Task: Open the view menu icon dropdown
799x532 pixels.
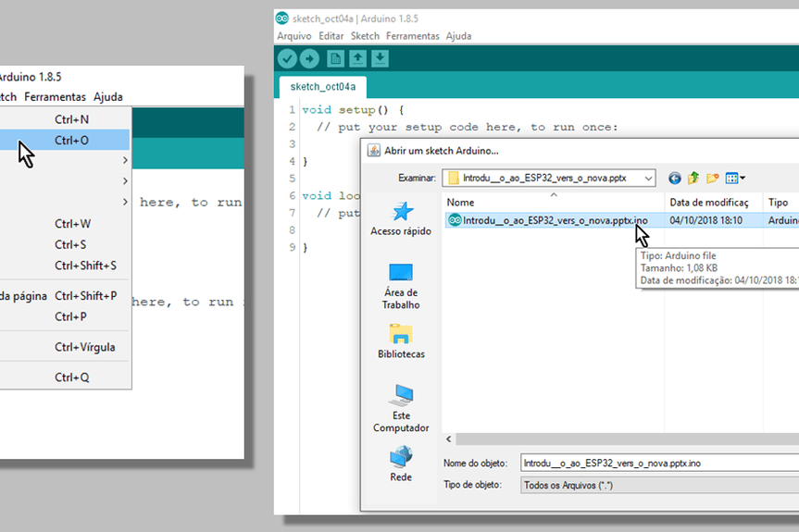Action: (x=735, y=178)
